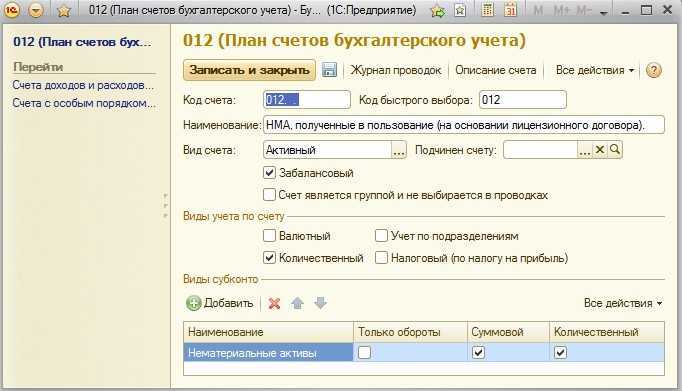Move subconto down with arrow icon
Image resolution: width=682 pixels, height=391 pixels.
coord(321,303)
